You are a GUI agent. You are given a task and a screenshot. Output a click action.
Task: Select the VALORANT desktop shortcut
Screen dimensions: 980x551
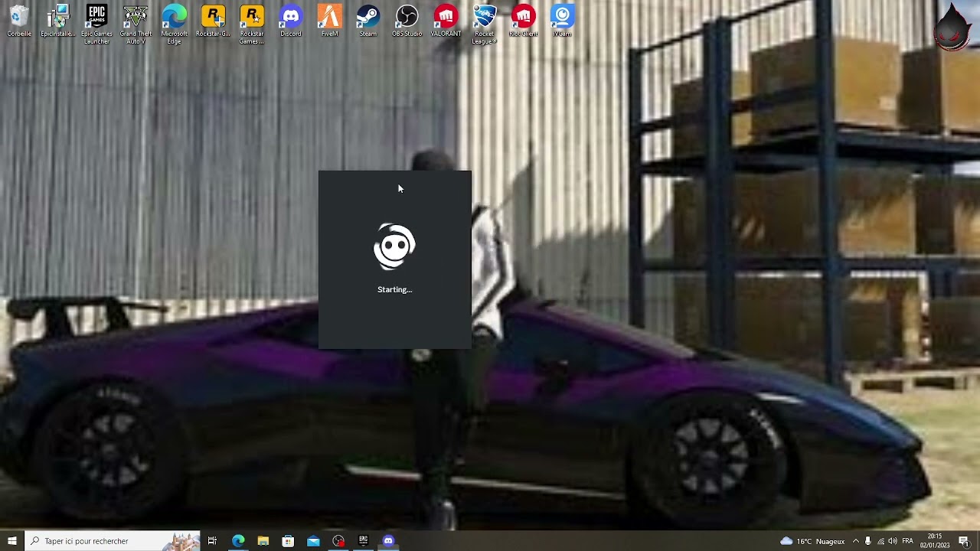click(x=446, y=21)
